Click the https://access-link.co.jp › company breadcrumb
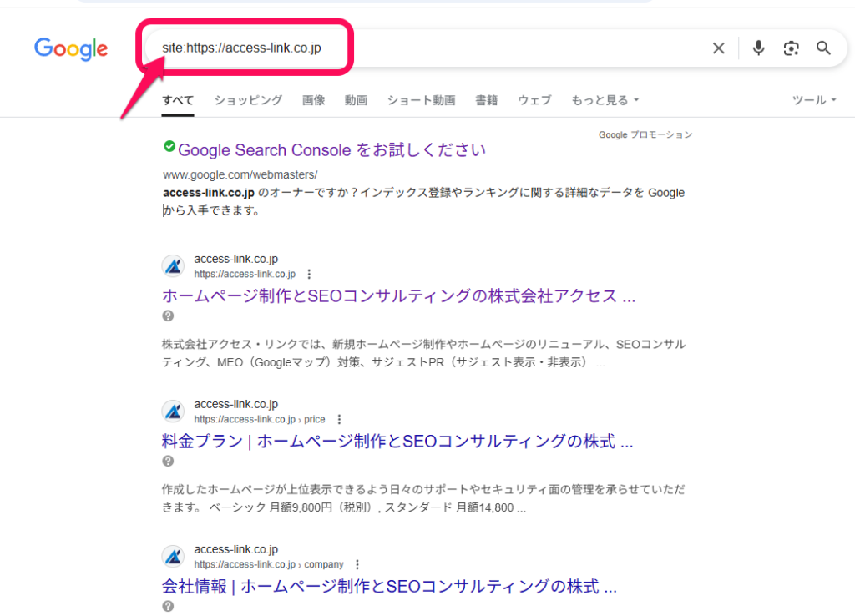The height and width of the screenshot is (616, 855). tap(269, 564)
